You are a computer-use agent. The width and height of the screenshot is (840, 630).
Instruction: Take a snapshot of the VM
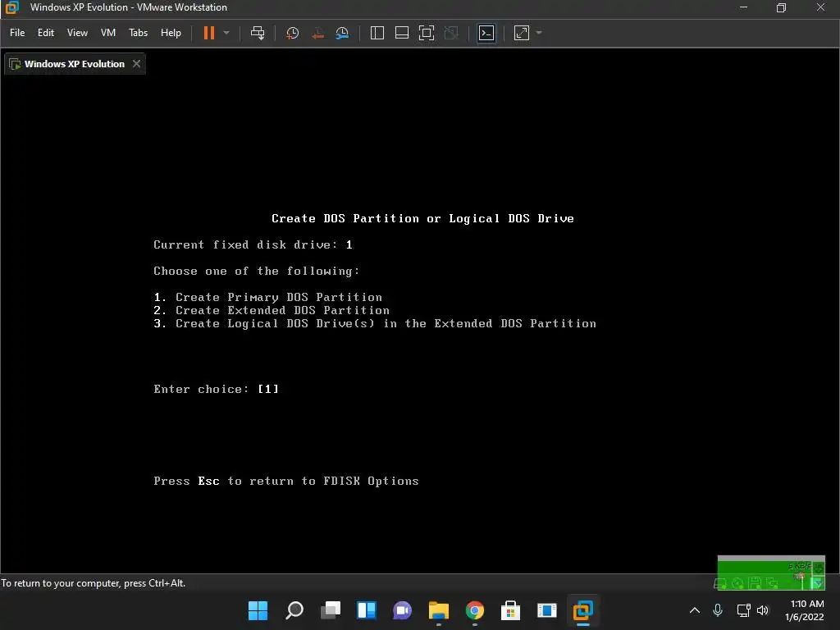pos(293,33)
